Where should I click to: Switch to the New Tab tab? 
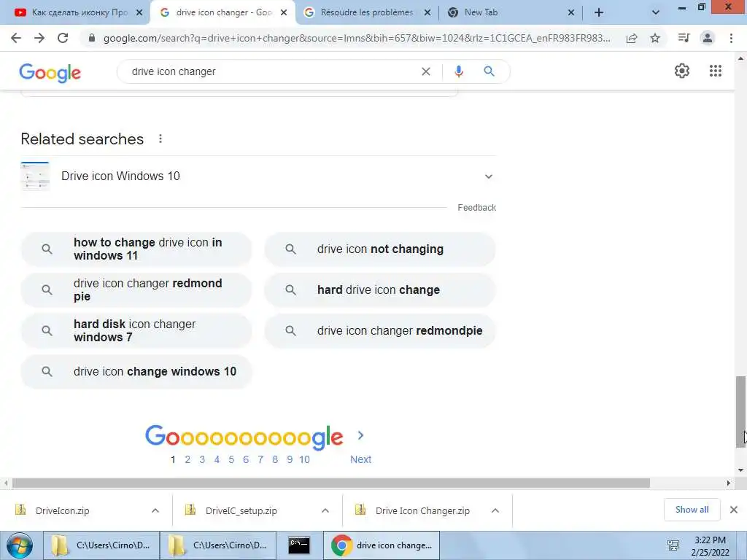511,13
